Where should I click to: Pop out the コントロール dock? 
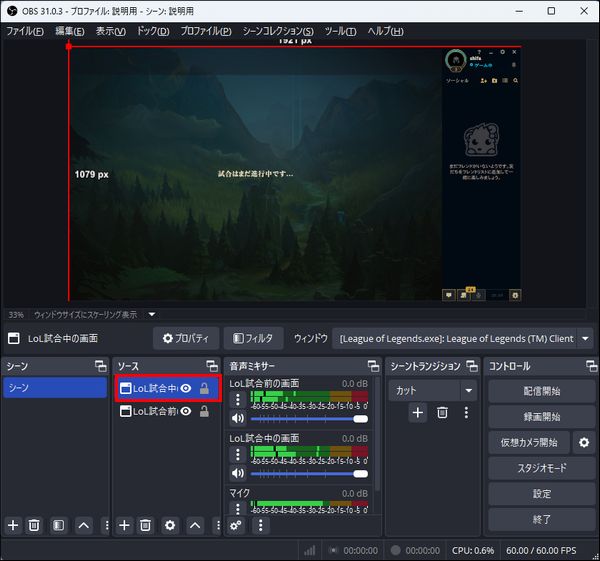pos(592,366)
